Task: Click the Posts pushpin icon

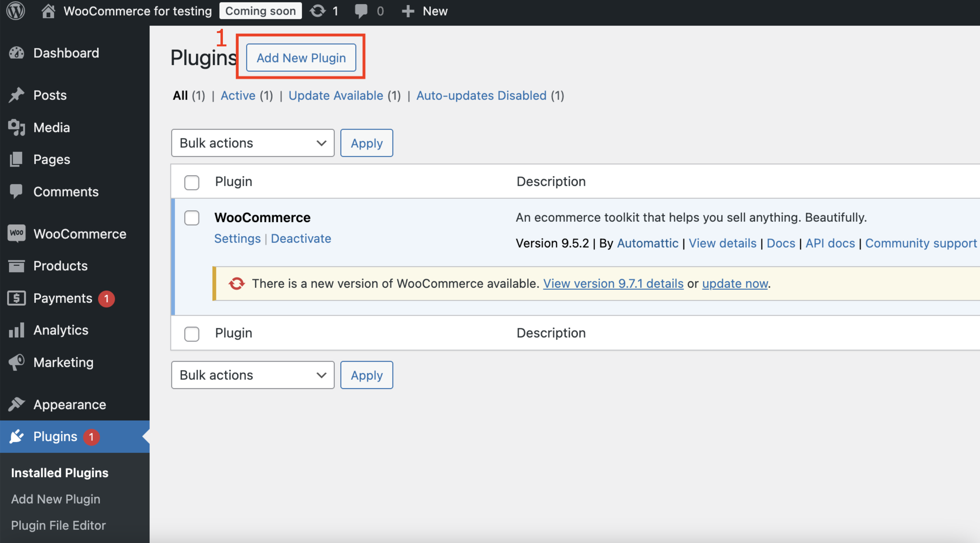Action: (x=16, y=95)
